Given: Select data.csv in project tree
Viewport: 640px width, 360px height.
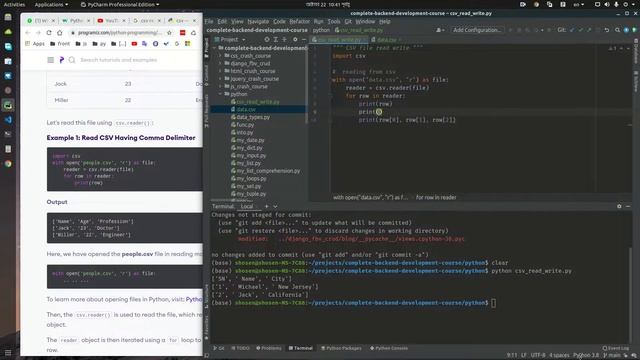Looking at the screenshot, I should [x=258, y=109].
